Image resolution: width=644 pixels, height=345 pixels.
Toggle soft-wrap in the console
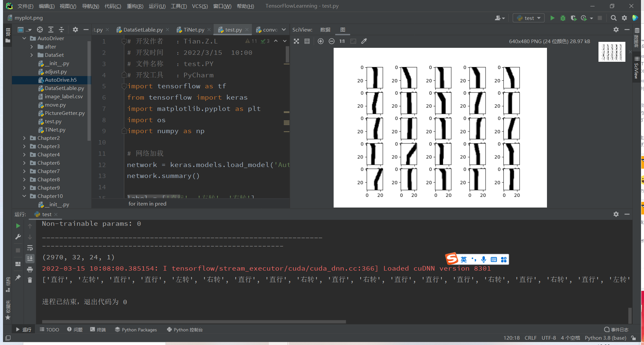[x=30, y=248]
